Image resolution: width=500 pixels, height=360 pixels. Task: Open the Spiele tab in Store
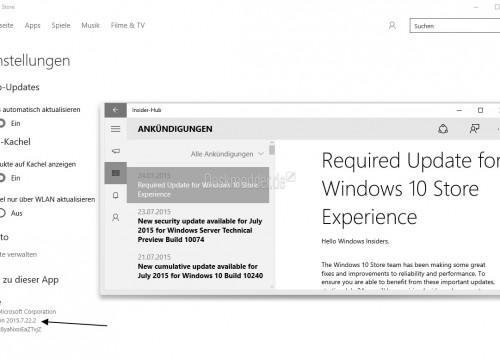pos(61,26)
